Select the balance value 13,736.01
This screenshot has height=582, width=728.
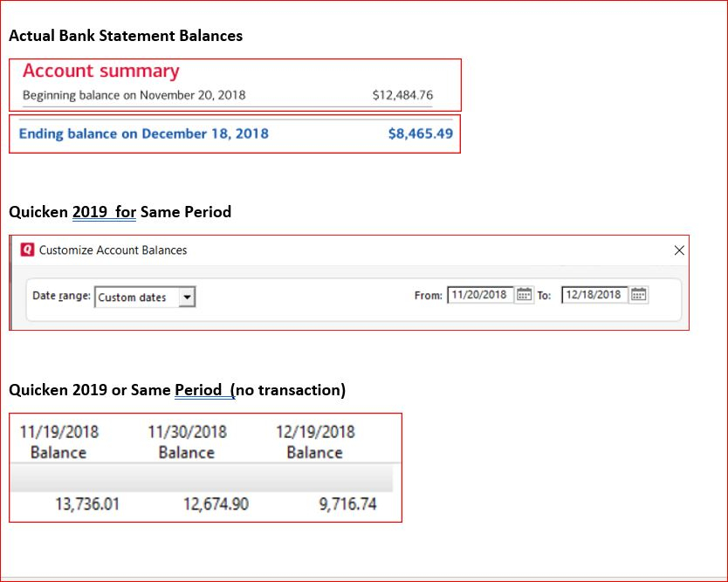coord(87,504)
